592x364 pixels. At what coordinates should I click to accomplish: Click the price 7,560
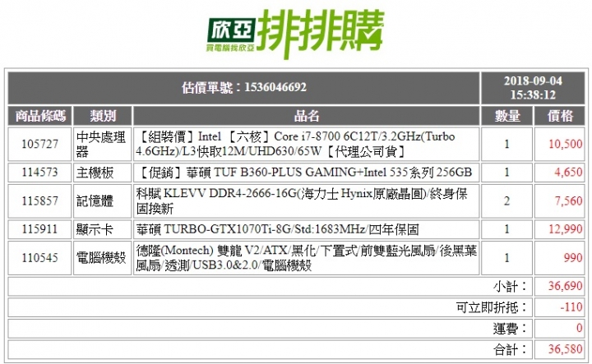point(568,200)
